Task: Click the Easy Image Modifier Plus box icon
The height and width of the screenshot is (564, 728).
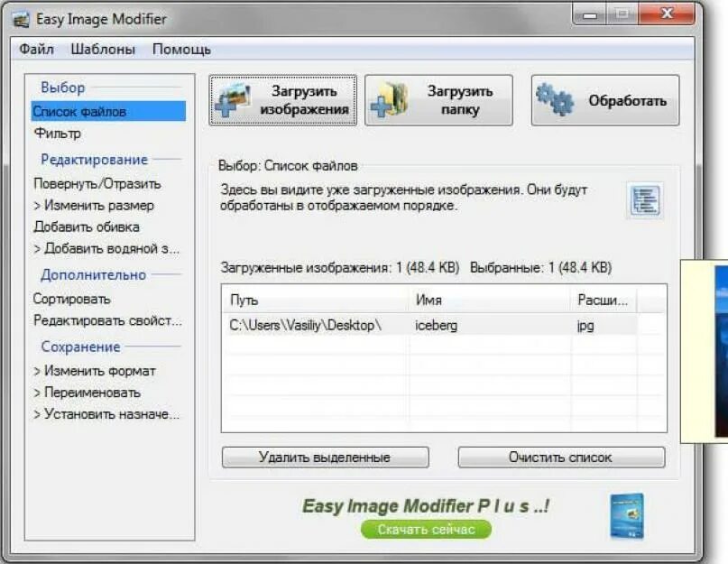Action: [x=627, y=516]
